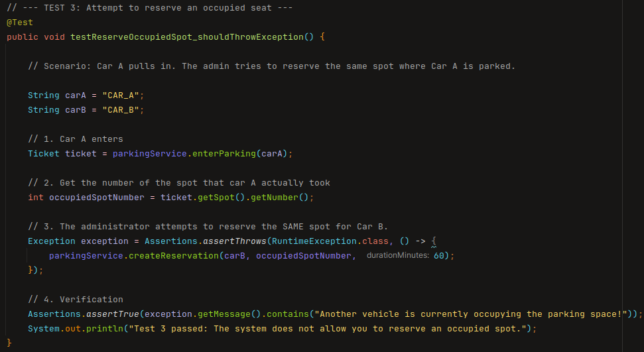Viewport: 644px width, 352px height.
Task: Select method name testReserveOccupiedSpot_shouldThrowException
Action: coord(187,37)
